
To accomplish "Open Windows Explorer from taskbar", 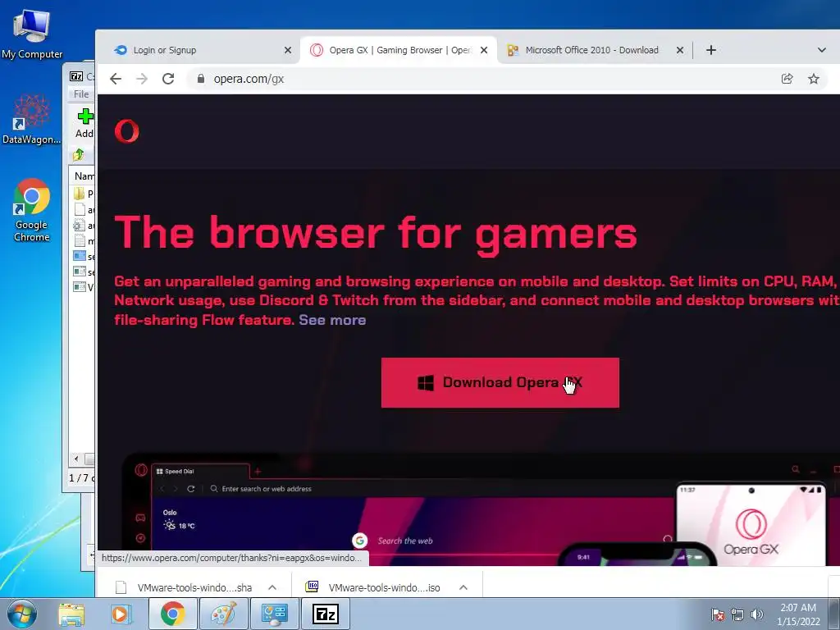I will click(x=72, y=614).
